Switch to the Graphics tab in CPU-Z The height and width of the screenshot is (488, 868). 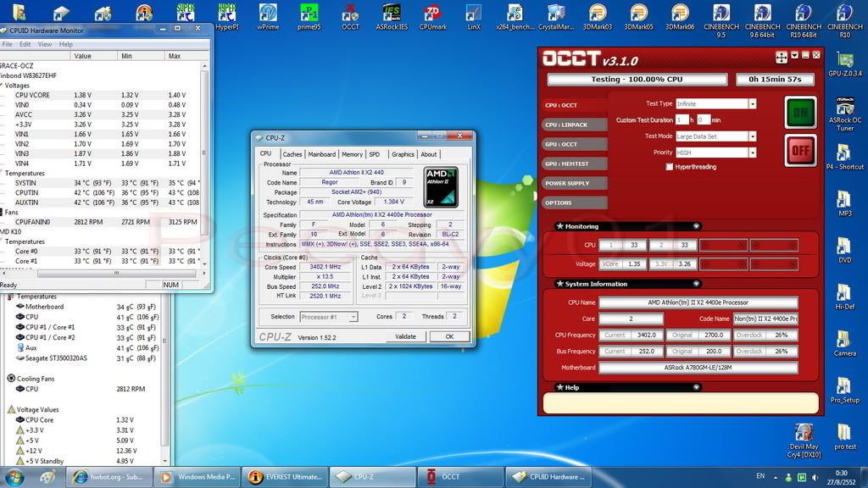[x=403, y=154]
